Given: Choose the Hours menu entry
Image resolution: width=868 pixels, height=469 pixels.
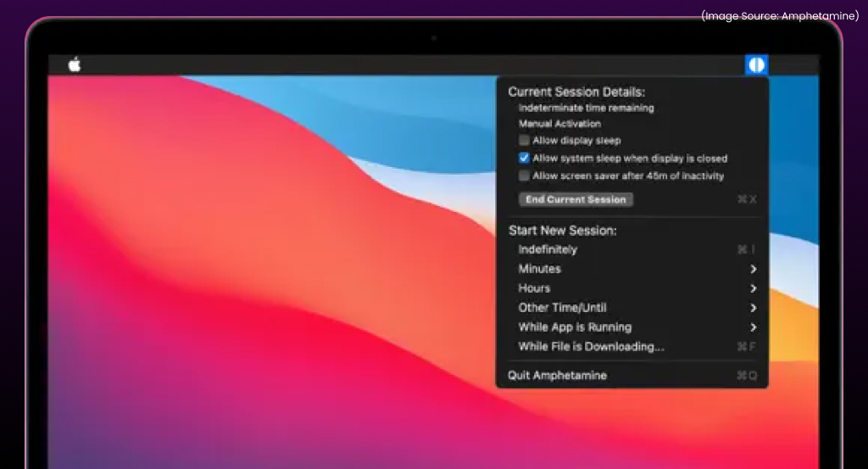Looking at the screenshot, I should pyautogui.click(x=632, y=288).
